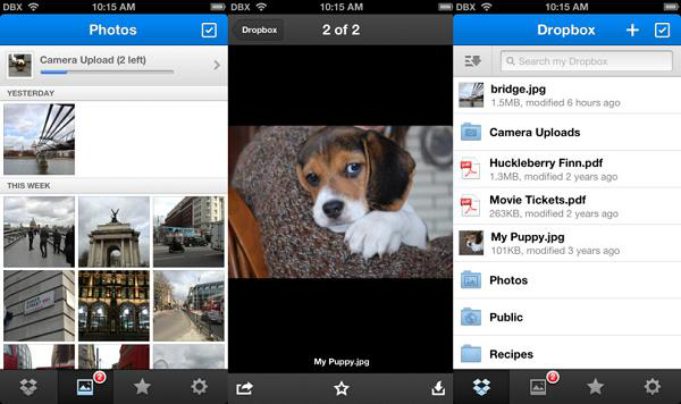
Task: Switch to Dropbox files tab in Photos screen
Action: (29, 387)
